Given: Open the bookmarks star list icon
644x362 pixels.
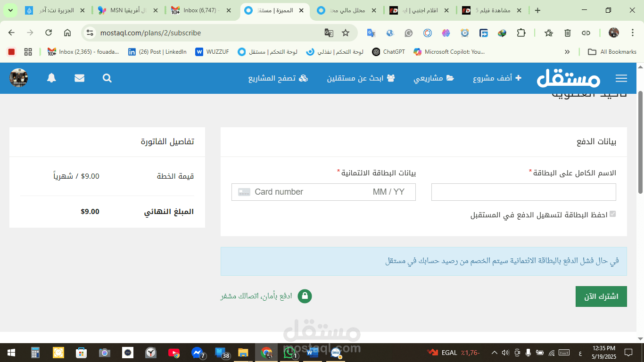Looking at the screenshot, I should [x=549, y=33].
